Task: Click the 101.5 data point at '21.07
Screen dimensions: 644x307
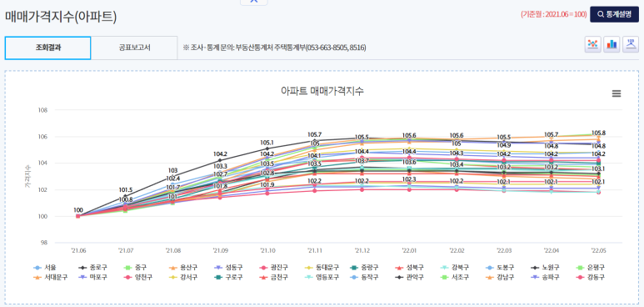Action: 126,196
